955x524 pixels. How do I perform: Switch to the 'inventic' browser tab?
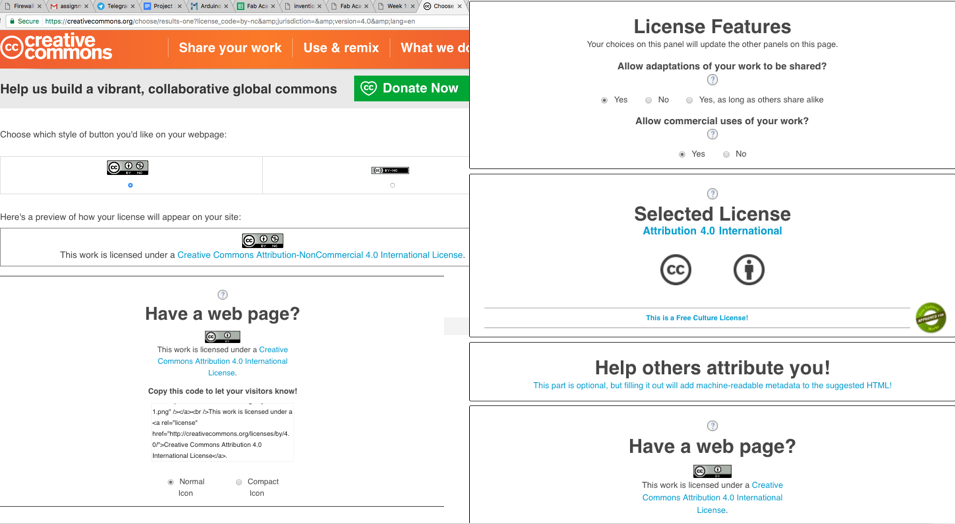pyautogui.click(x=303, y=6)
